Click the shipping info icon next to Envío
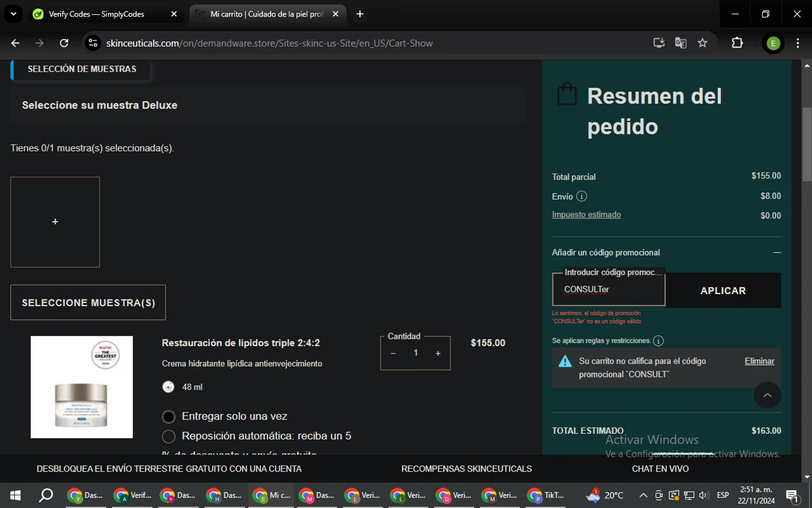 coord(581,196)
